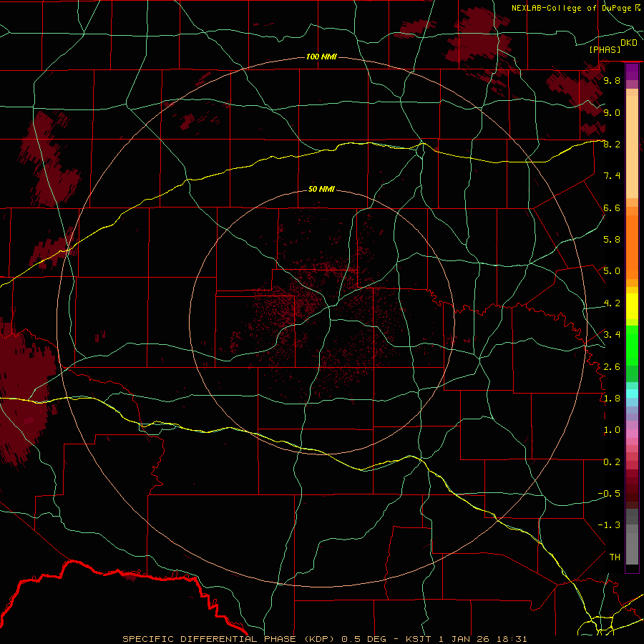Click the 18:31 timestamp in the caption
Image resolution: width=644 pixels, height=644 pixels.
coord(512,639)
